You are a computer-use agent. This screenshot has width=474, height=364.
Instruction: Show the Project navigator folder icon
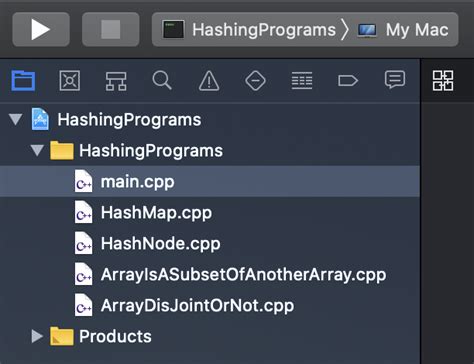coord(23,80)
